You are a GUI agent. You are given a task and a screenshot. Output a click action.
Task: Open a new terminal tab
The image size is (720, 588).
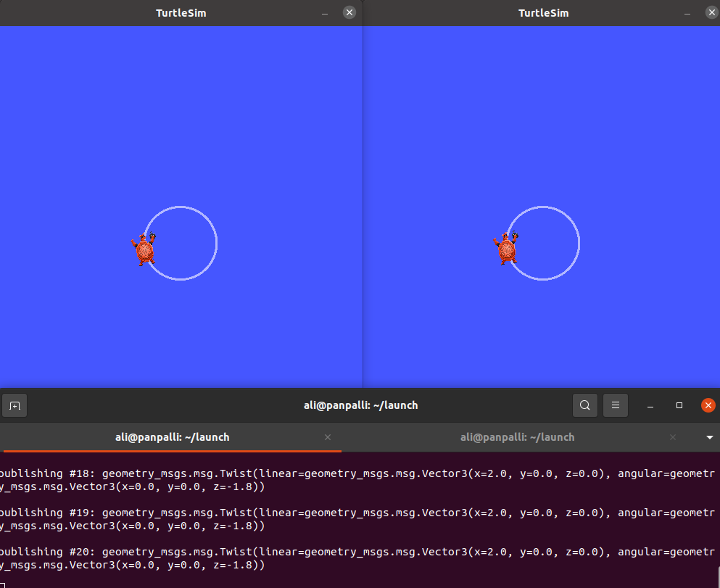15,405
